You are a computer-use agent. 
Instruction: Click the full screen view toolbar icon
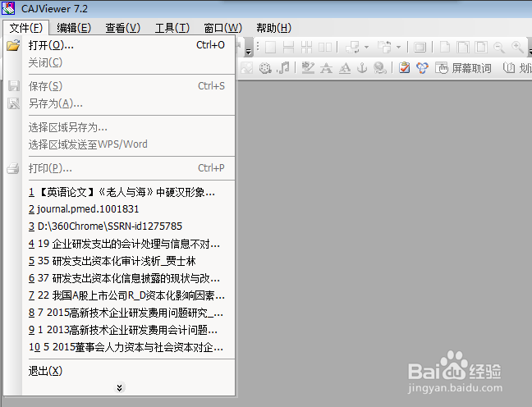click(420, 47)
